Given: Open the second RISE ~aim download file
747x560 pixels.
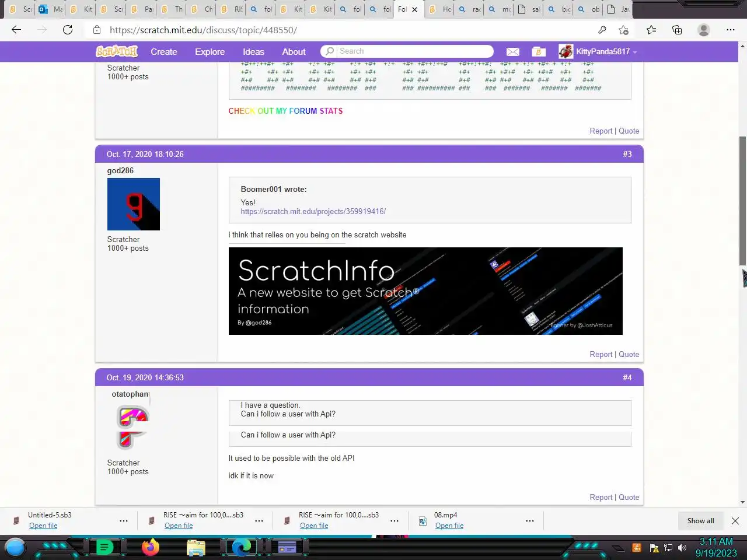Looking at the screenshot, I should pyautogui.click(x=314, y=526).
